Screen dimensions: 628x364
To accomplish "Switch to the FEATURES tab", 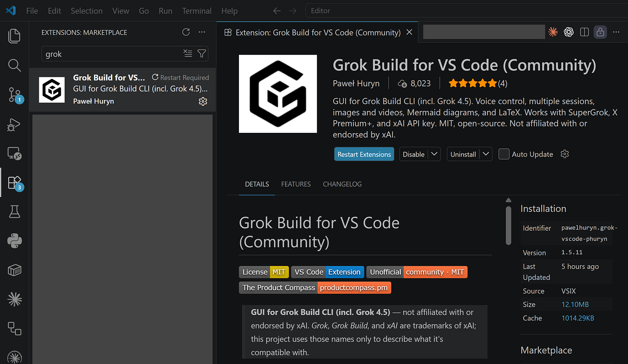I will click(x=296, y=184).
